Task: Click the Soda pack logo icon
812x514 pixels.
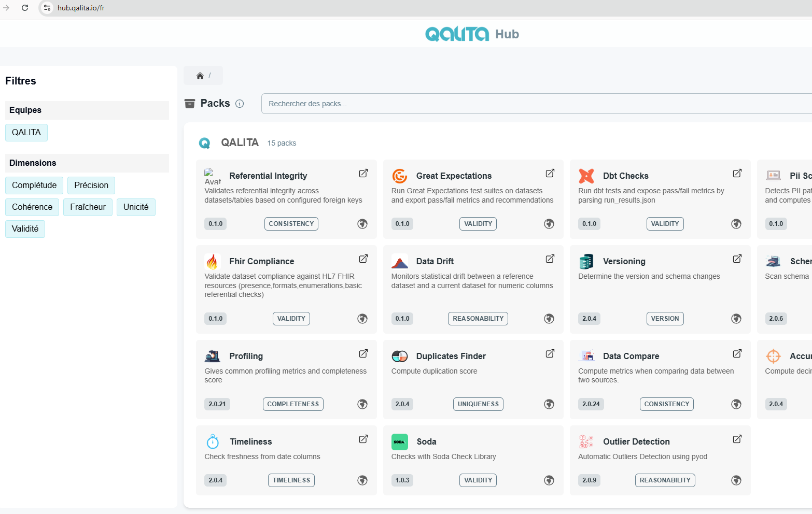Action: [x=399, y=442]
